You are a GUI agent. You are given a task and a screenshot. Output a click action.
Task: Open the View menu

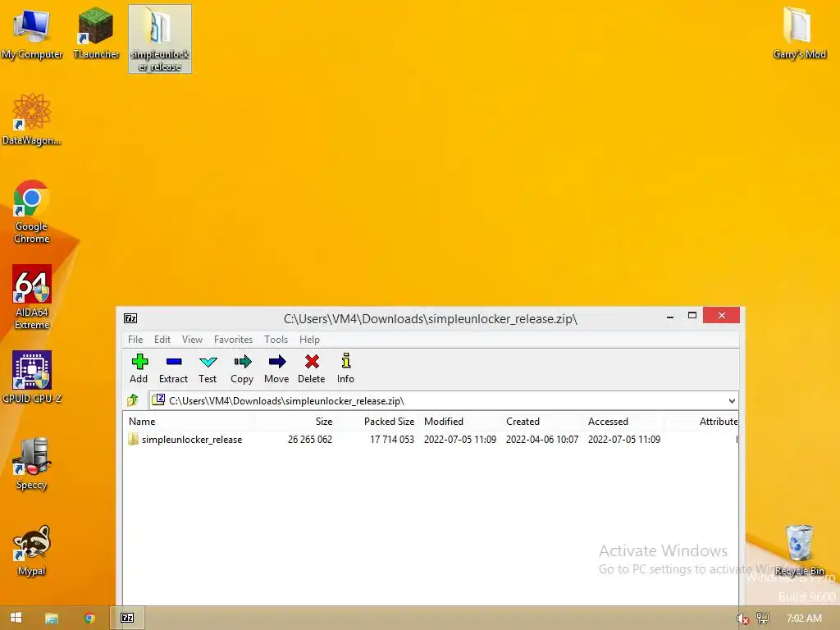[192, 339]
